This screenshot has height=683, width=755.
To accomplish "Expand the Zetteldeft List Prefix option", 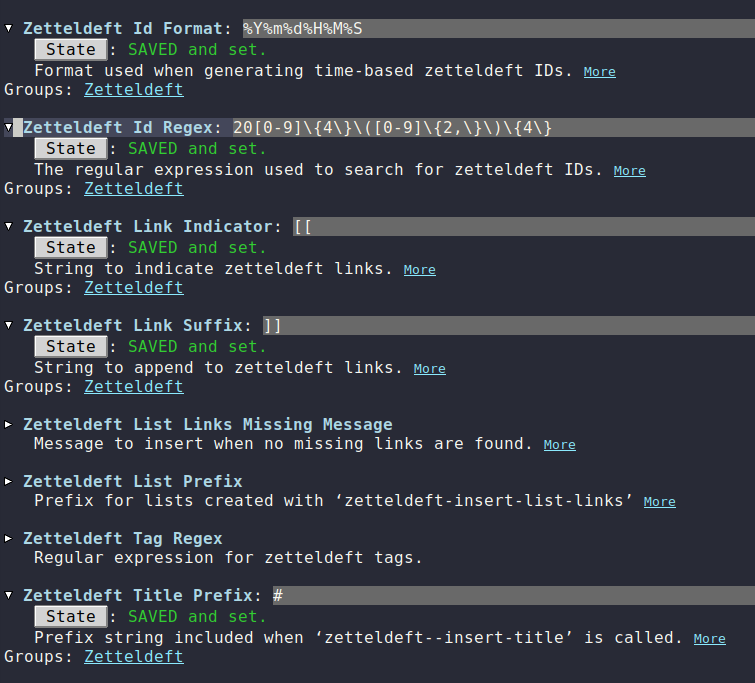I will point(9,482).
